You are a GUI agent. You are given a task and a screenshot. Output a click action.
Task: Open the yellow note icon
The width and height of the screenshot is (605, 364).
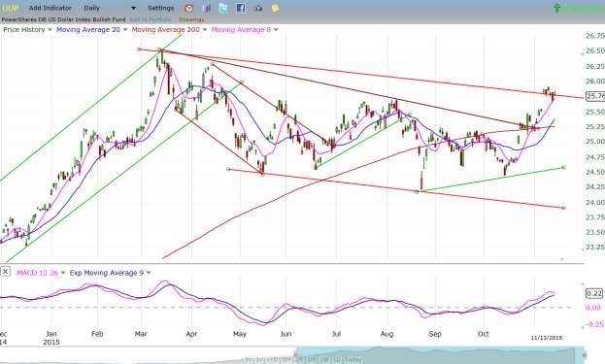point(275,8)
